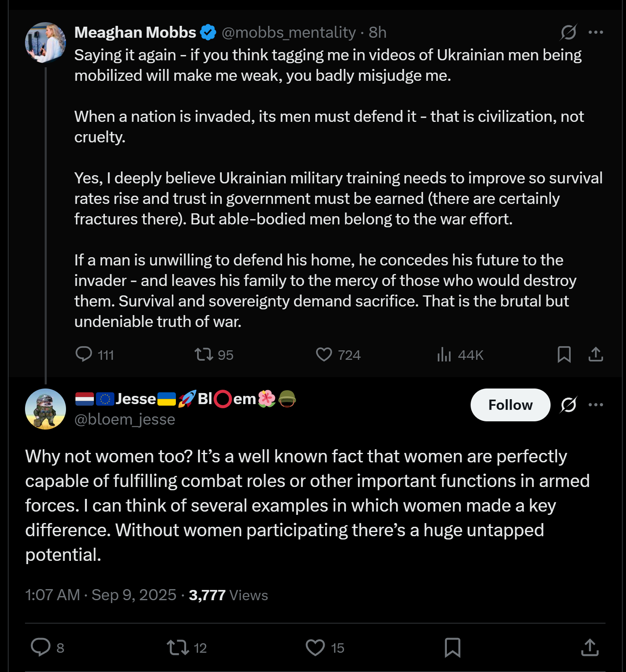Bookmark Jesse's reply
The height and width of the screenshot is (672, 626).
453,647
